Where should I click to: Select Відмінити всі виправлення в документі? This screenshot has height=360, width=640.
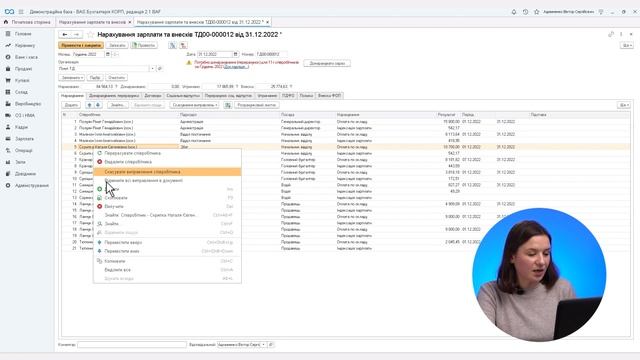144,180
